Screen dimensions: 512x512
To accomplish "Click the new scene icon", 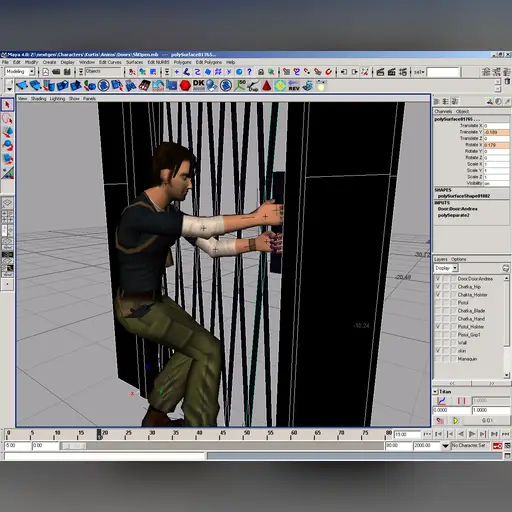I will 45,72.
